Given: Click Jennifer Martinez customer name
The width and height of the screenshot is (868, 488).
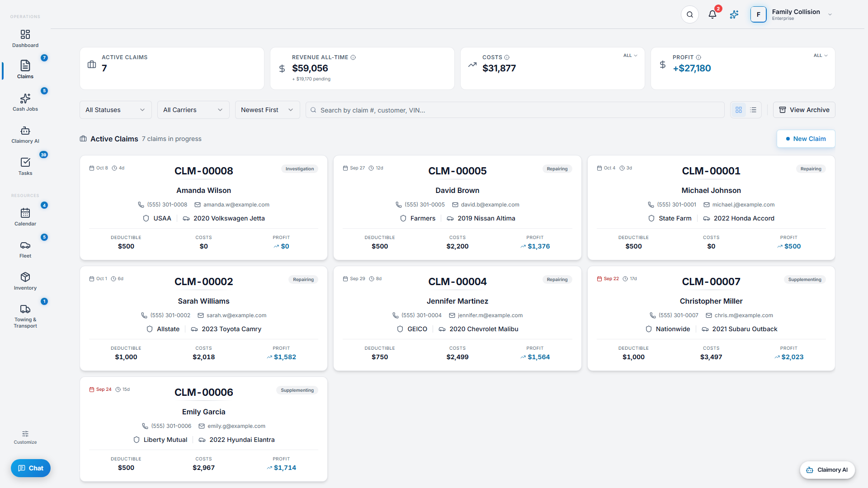Looking at the screenshot, I should pos(458,301).
